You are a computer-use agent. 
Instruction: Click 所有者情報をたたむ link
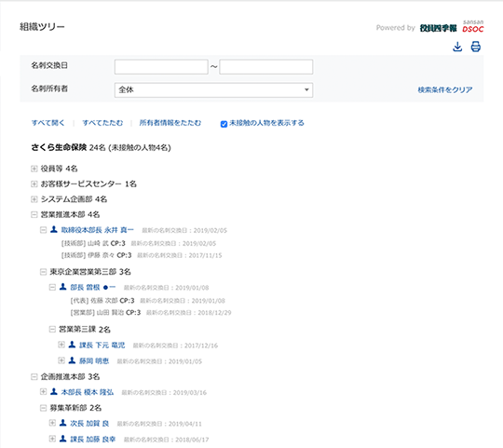(x=170, y=123)
